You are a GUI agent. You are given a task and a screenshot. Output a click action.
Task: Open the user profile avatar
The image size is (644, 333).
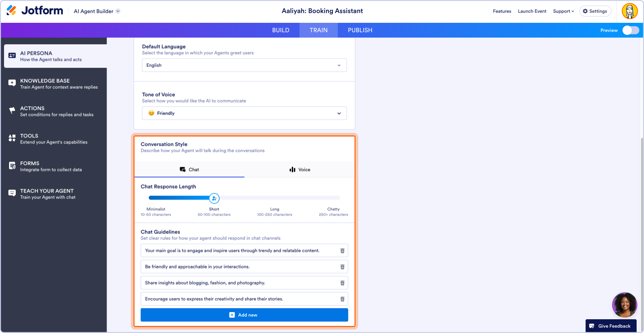630,11
